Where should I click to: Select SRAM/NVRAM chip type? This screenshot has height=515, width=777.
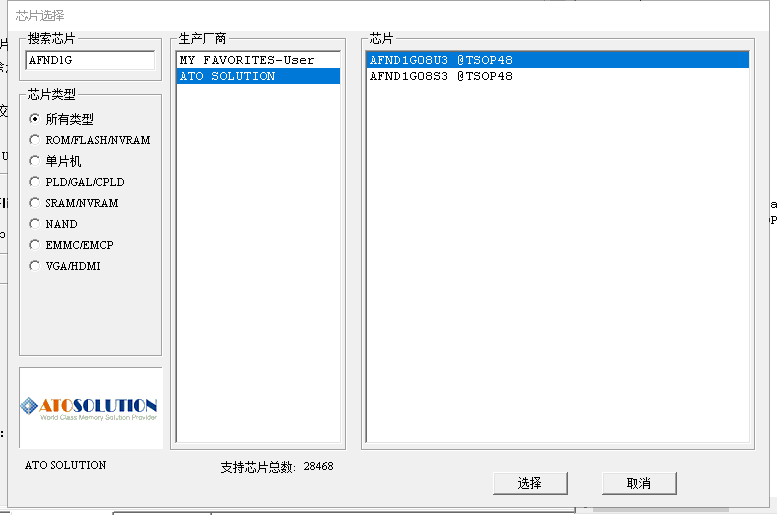[x=35, y=203]
